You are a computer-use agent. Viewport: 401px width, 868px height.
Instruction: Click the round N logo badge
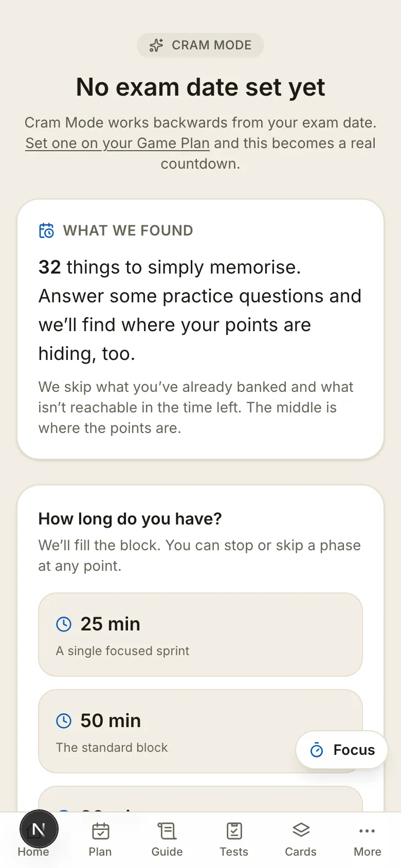[39, 829]
